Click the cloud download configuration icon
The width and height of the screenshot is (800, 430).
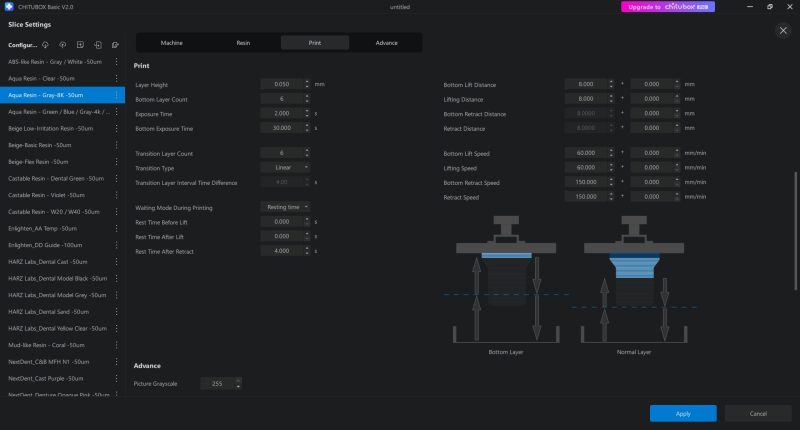[45, 45]
